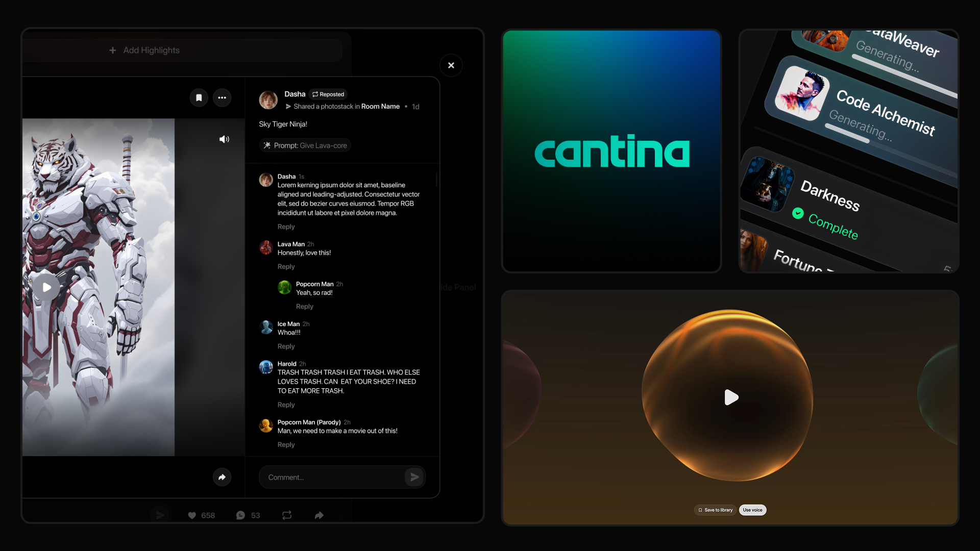
Task: Click the repost icon in bottom bar
Action: [x=287, y=515]
